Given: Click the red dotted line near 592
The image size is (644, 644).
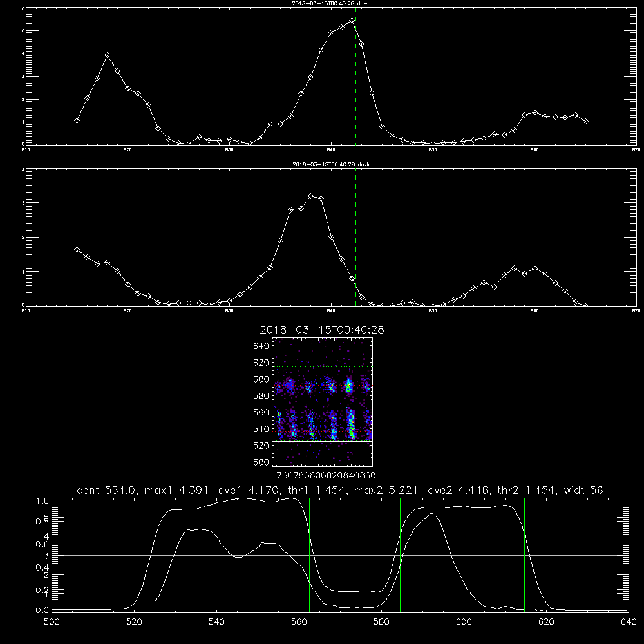Looking at the screenshot, I should click(x=431, y=554).
